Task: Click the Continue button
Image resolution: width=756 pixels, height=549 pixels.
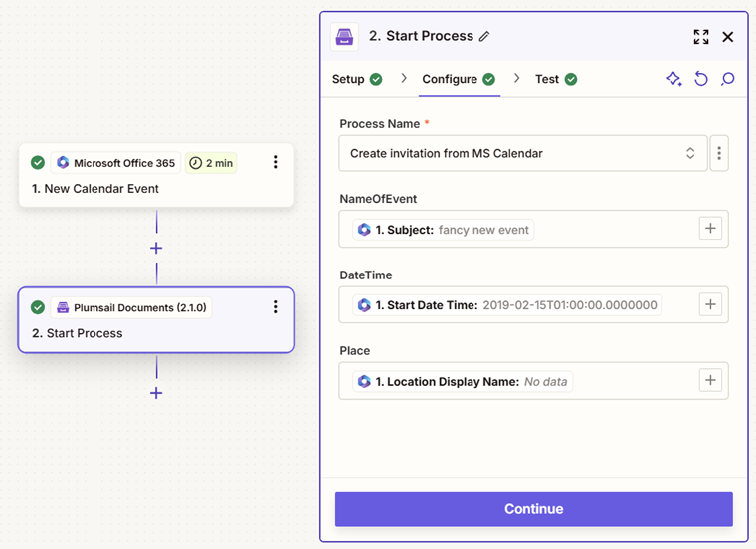Action: (x=534, y=509)
